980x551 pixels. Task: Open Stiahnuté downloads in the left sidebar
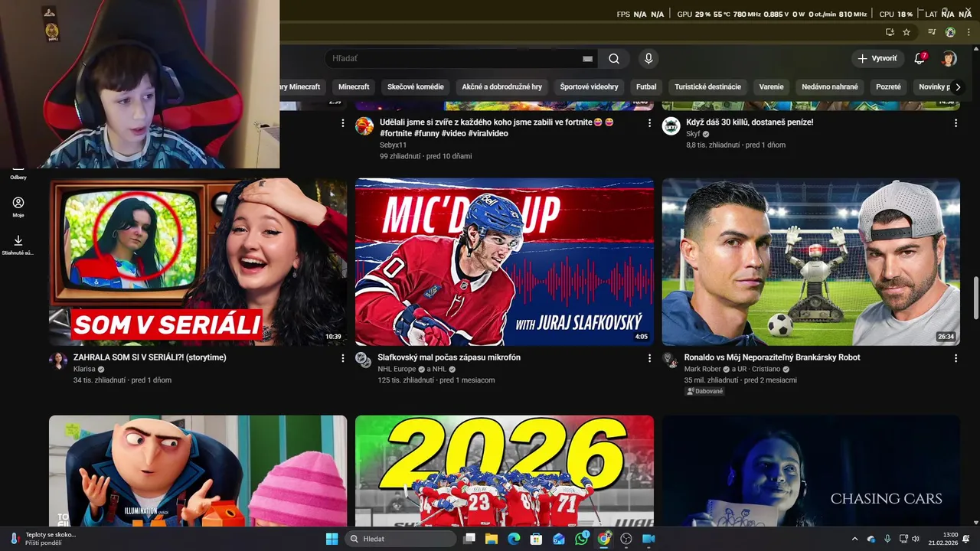pyautogui.click(x=18, y=245)
